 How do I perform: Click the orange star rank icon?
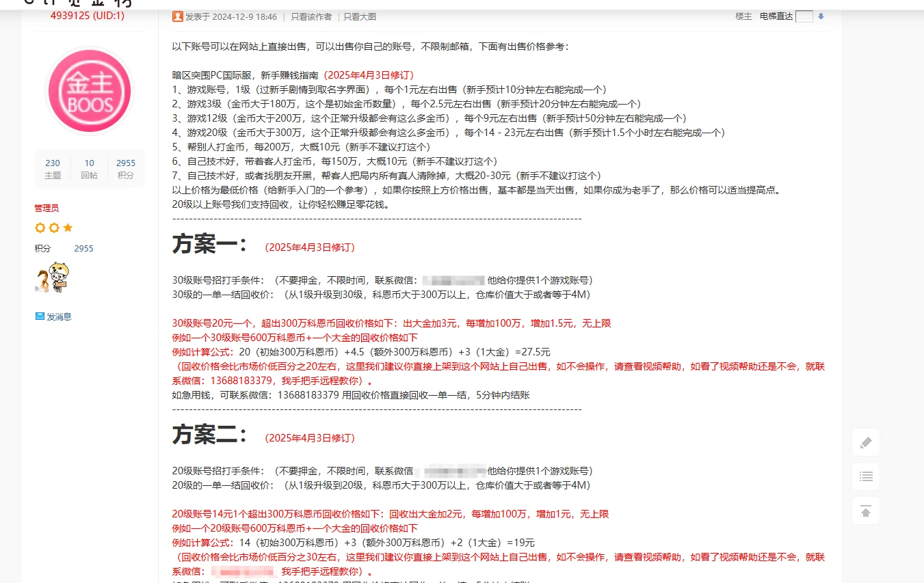pyautogui.click(x=67, y=228)
